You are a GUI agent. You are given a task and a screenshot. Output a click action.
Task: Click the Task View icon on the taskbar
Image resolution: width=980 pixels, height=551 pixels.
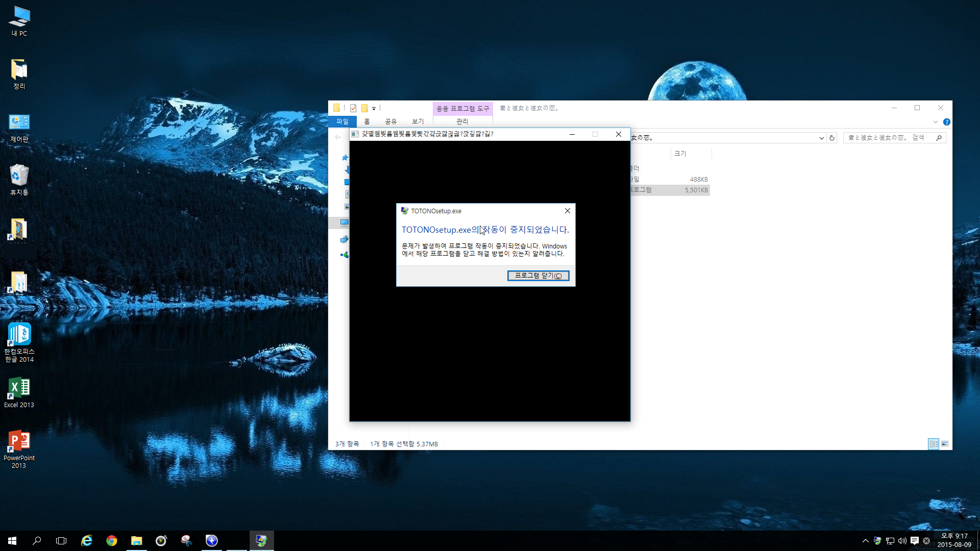tap(61, 540)
